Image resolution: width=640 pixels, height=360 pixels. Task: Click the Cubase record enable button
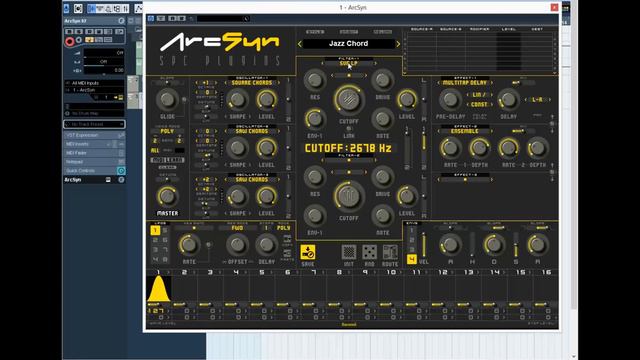coord(69,41)
